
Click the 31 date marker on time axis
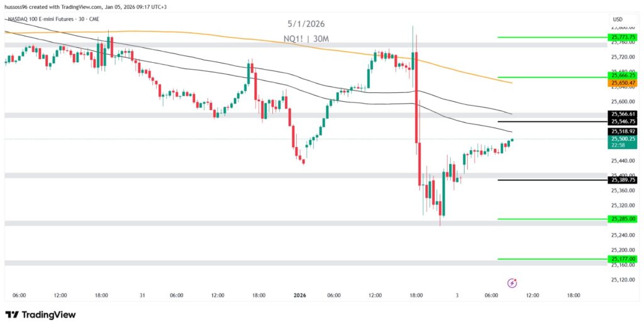point(143,295)
